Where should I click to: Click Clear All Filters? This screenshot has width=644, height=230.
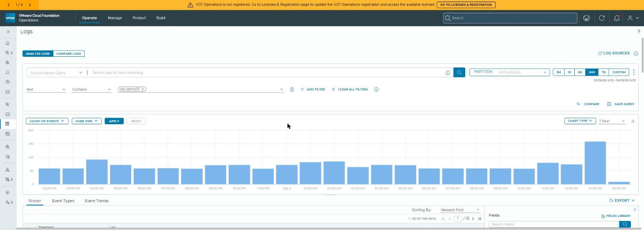350,89
